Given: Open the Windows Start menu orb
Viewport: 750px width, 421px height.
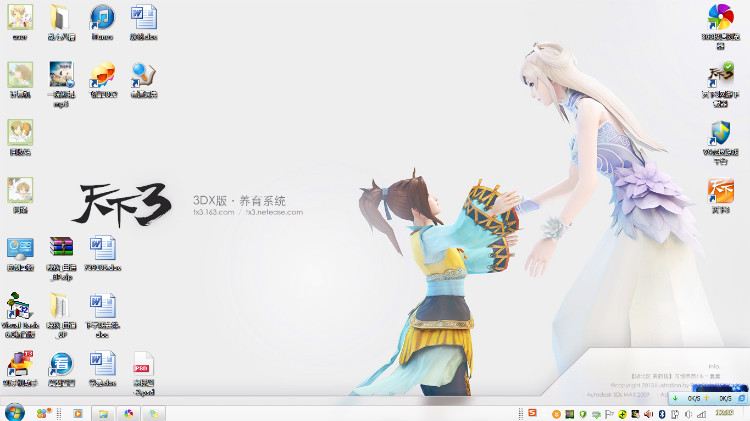Looking at the screenshot, I should 15,413.
